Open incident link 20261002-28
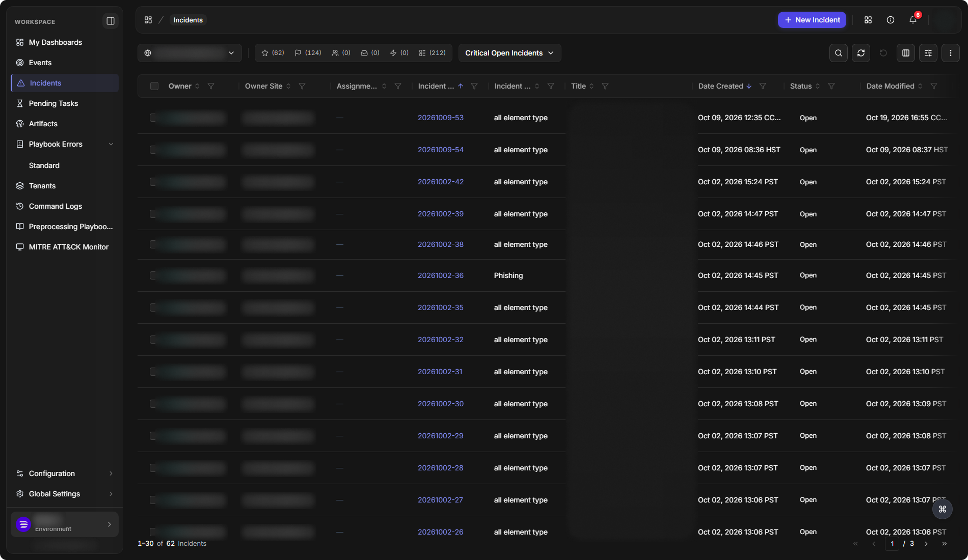Image resolution: width=968 pixels, height=560 pixels. click(441, 468)
